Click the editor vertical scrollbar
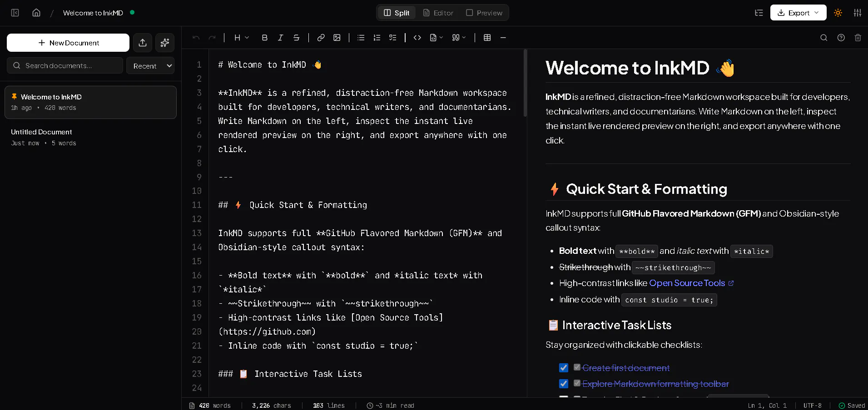The height and width of the screenshot is (410, 868). tap(525, 83)
